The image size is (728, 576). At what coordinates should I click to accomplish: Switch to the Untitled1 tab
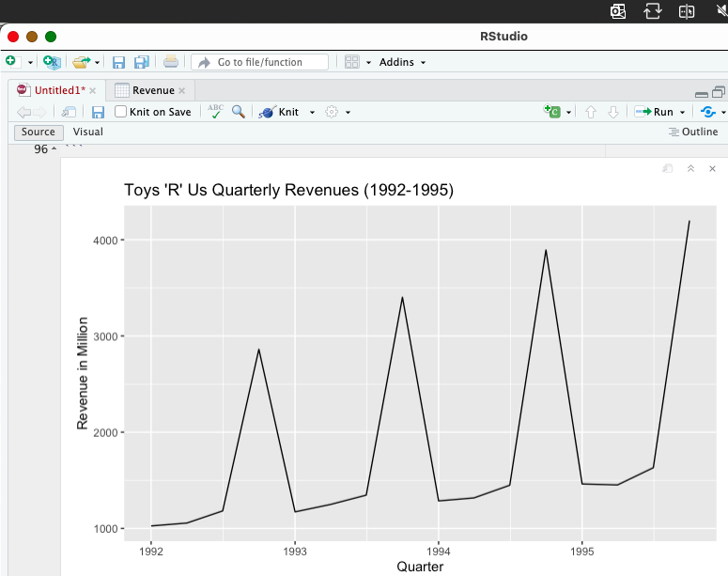(60, 90)
